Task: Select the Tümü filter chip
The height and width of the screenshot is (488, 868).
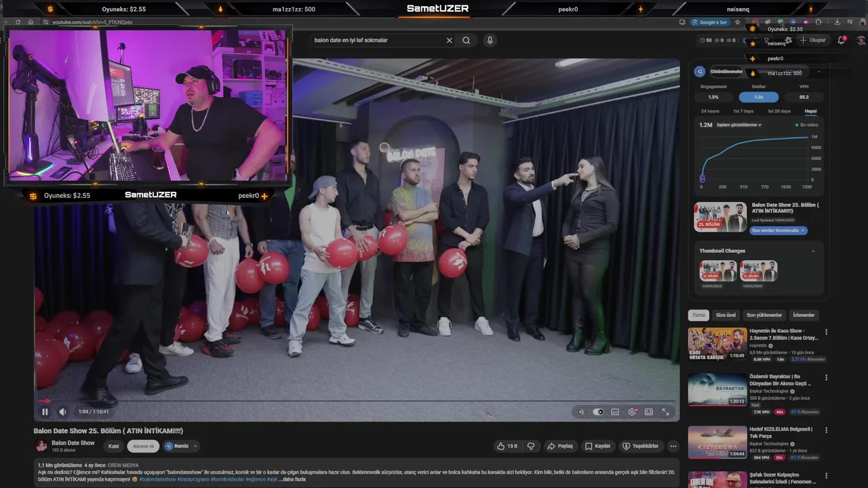Action: 698,315
